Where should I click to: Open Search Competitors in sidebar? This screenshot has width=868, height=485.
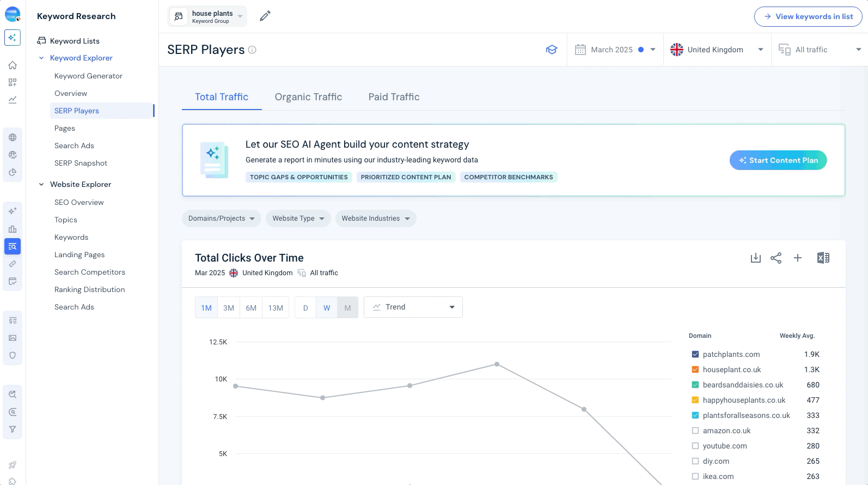pyautogui.click(x=90, y=272)
